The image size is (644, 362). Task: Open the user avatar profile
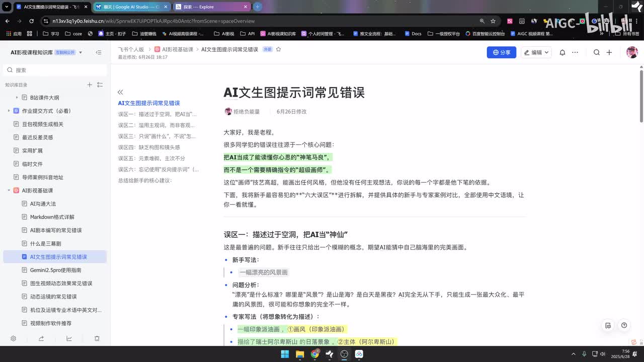click(x=632, y=52)
